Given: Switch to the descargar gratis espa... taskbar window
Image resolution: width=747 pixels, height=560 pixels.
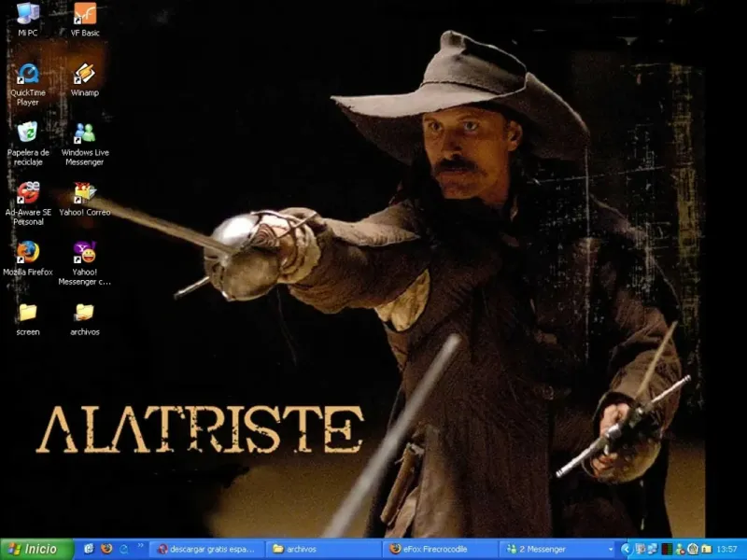Looking at the screenshot, I should 206,549.
